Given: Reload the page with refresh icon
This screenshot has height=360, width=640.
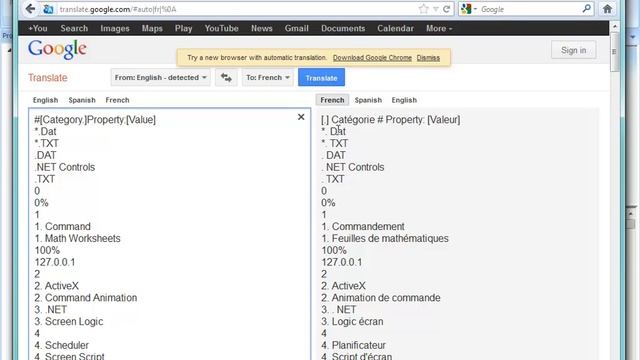Looking at the screenshot, I should coord(447,9).
